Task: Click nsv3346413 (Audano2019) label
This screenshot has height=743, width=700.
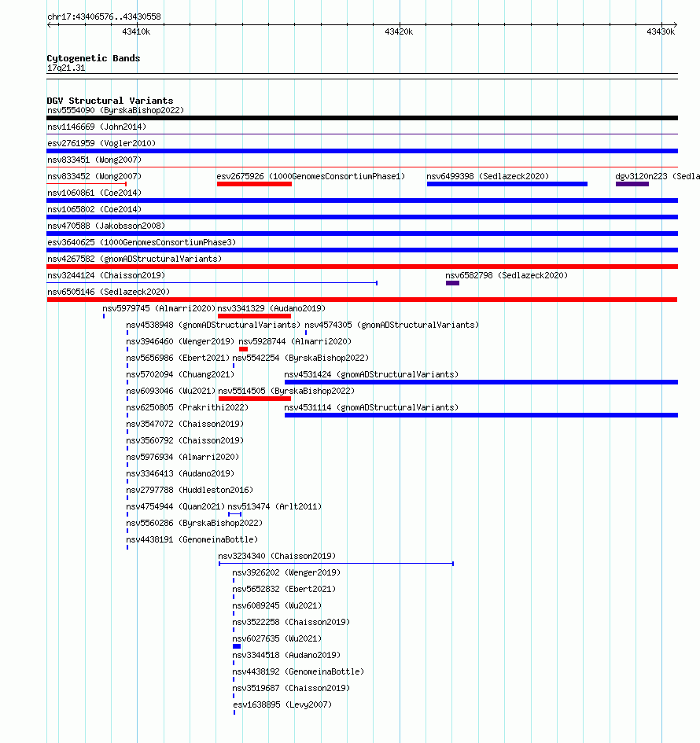Action: click(x=180, y=474)
